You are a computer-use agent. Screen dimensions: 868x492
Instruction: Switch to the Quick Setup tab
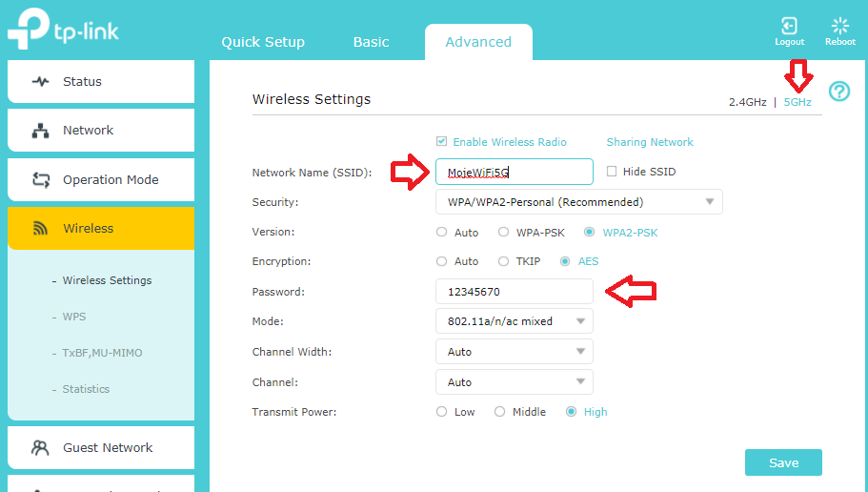click(x=263, y=42)
